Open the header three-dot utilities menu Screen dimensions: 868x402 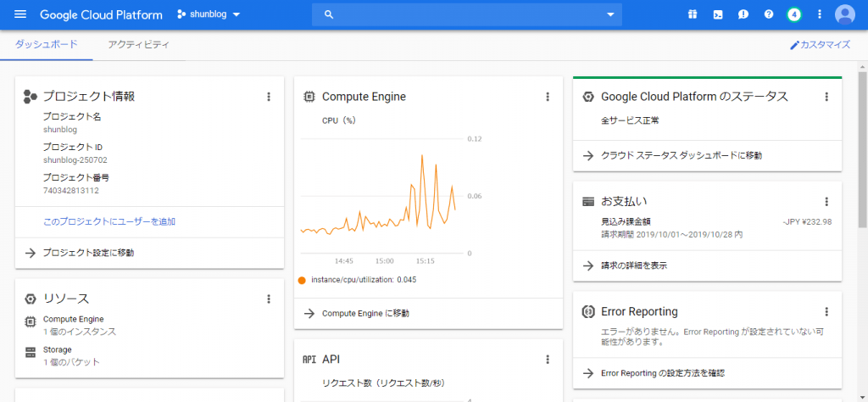pyautogui.click(x=820, y=14)
